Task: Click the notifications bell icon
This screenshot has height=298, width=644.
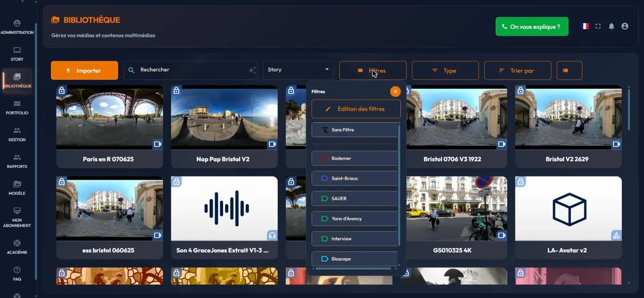Action: (x=611, y=26)
